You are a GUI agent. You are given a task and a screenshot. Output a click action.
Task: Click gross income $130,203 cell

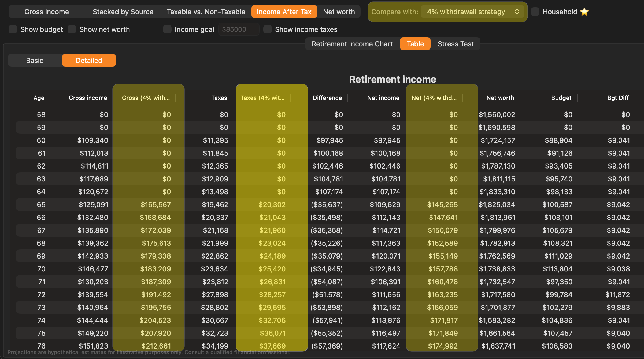point(93,282)
